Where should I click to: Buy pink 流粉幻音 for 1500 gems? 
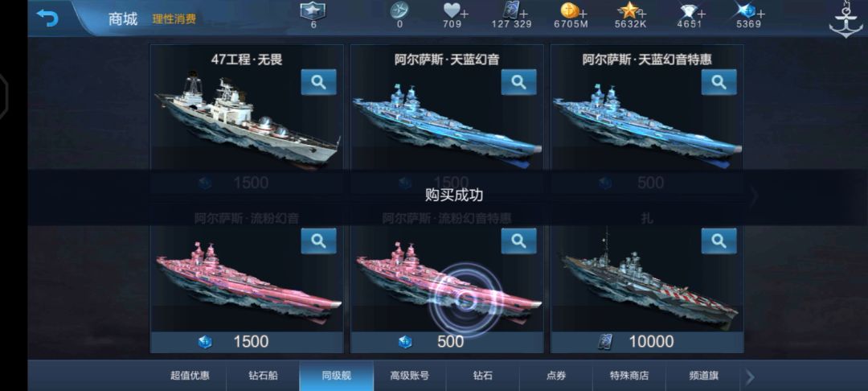click(x=247, y=342)
